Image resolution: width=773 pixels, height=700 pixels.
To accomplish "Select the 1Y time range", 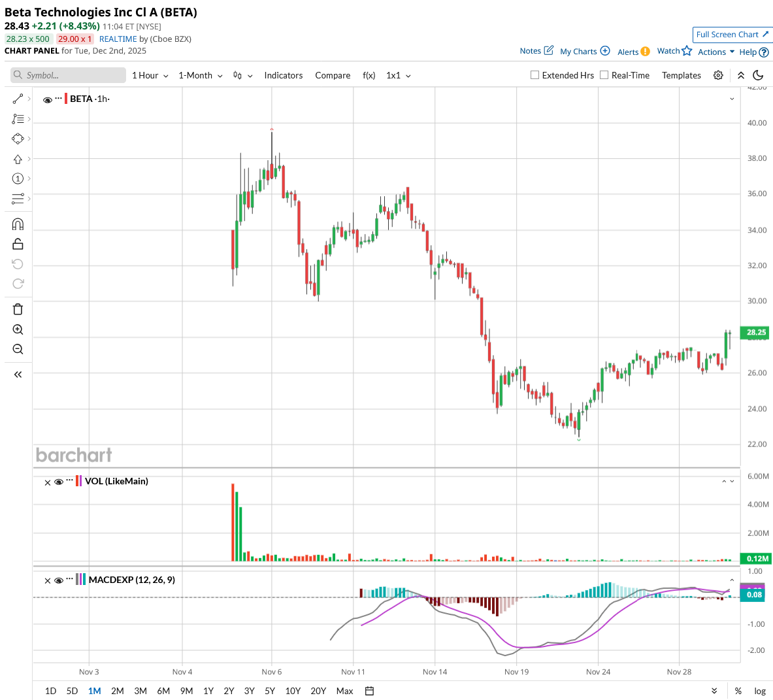I will [x=208, y=691].
